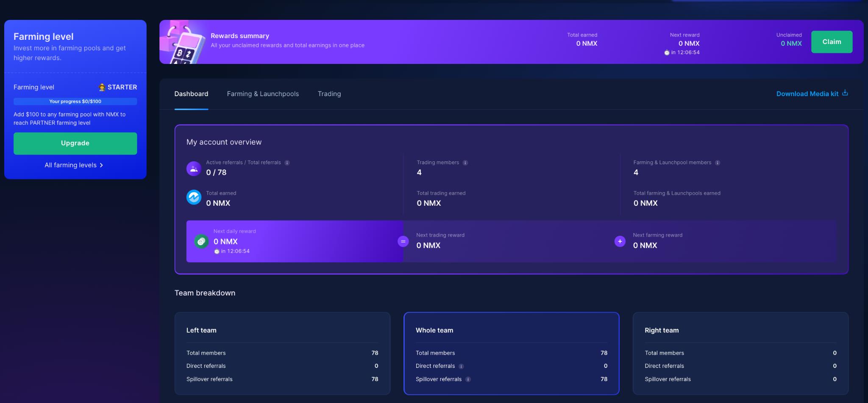The height and width of the screenshot is (403, 868).
Task: Select the Right team card title
Action: pyautogui.click(x=662, y=330)
